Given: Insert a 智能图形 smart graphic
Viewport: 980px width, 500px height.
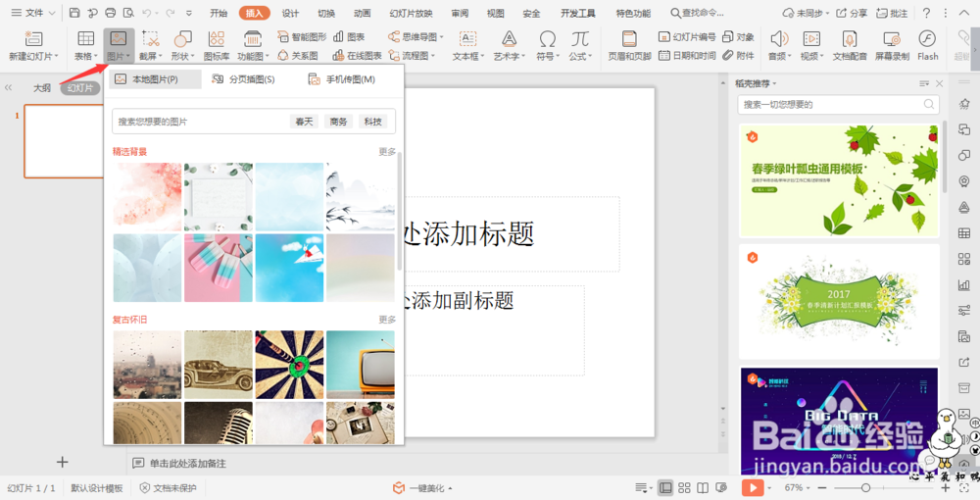Looking at the screenshot, I should pos(302,37).
